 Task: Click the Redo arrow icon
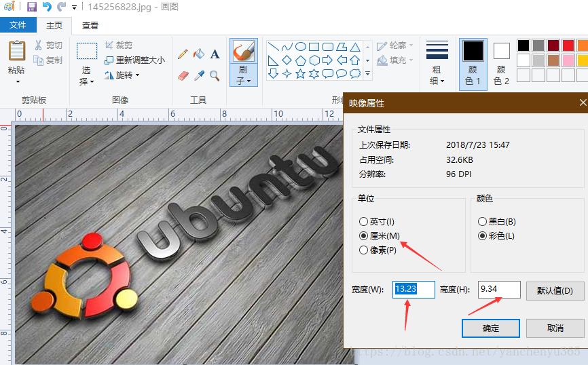(x=62, y=7)
